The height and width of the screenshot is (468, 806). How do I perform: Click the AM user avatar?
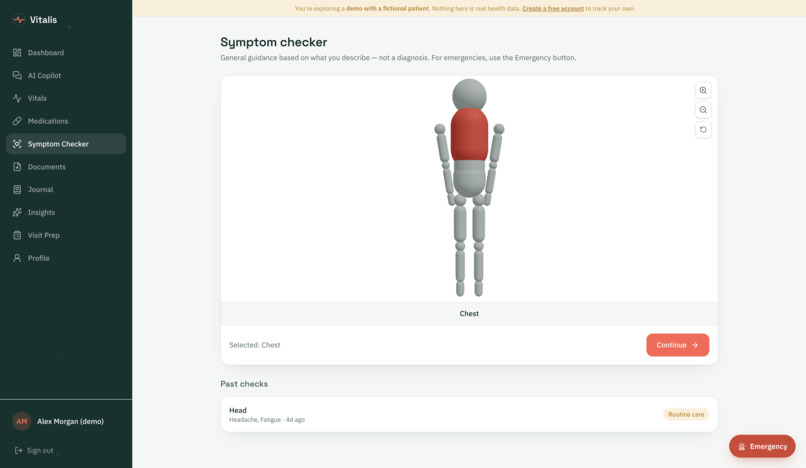pos(22,421)
